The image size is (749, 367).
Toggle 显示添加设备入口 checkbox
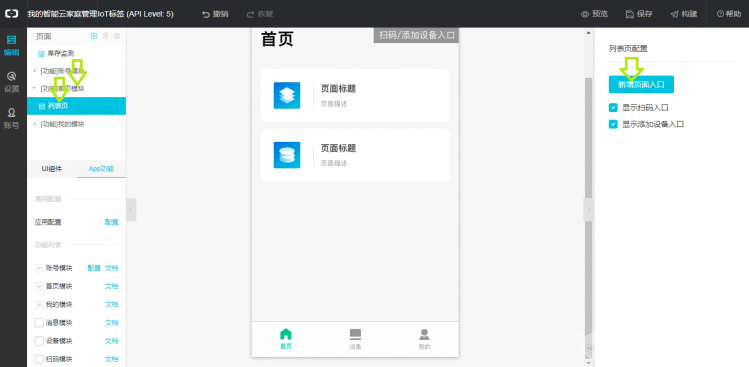click(x=613, y=124)
